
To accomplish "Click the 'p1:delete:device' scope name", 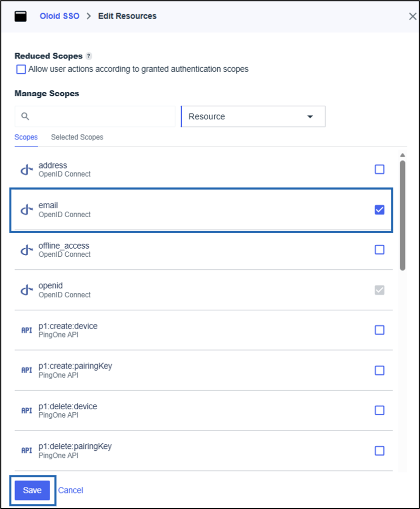I will tap(68, 406).
